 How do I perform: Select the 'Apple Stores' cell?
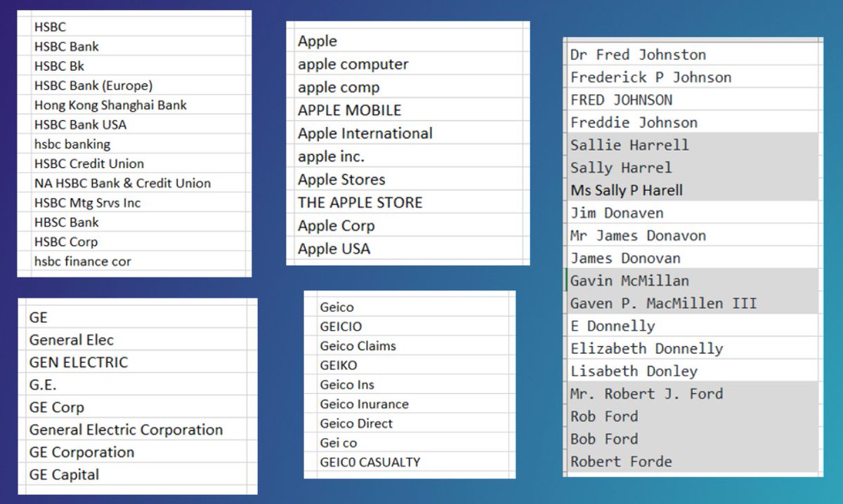pyautogui.click(x=408, y=180)
